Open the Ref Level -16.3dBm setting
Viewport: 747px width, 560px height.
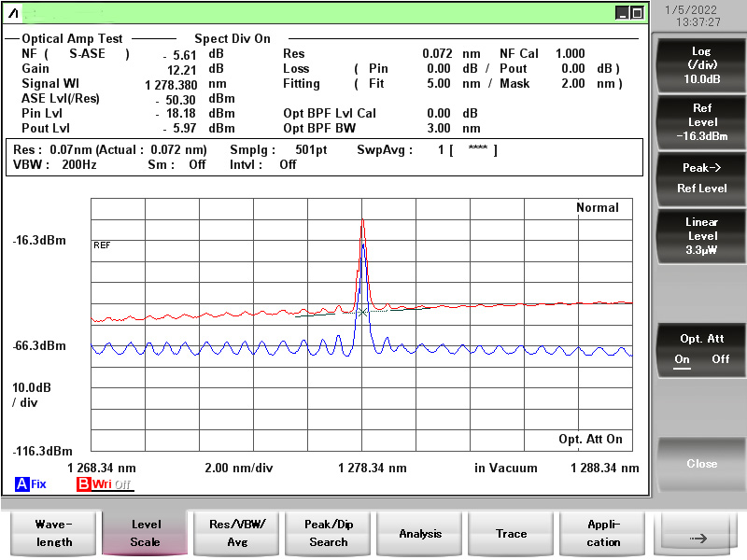[701, 122]
